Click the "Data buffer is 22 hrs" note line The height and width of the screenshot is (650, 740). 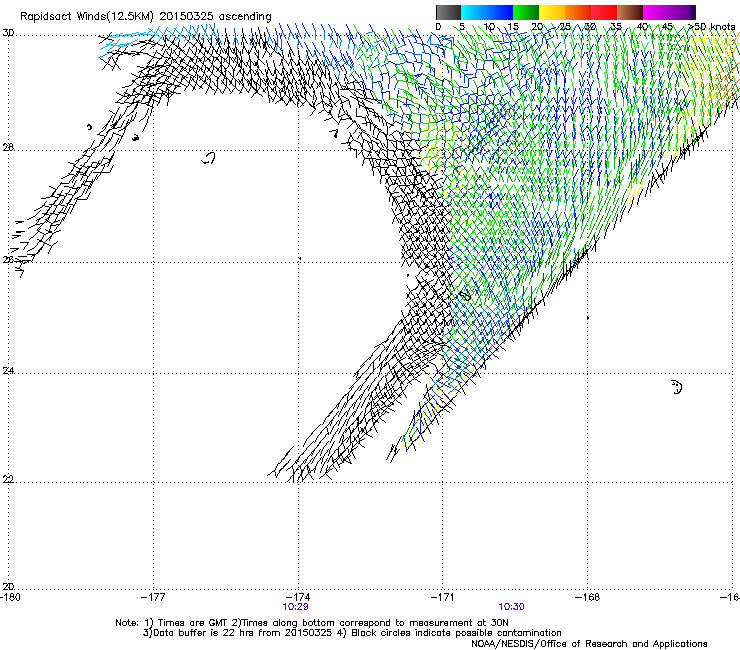click(x=352, y=633)
